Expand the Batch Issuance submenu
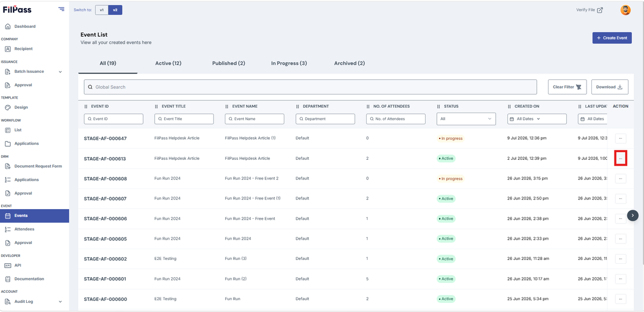 tap(60, 71)
